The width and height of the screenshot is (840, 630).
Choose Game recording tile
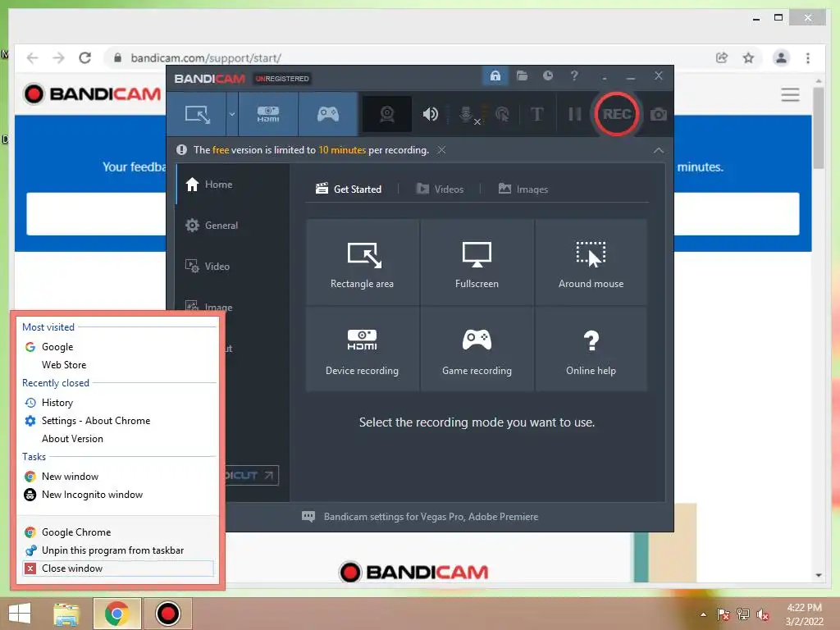pos(477,349)
